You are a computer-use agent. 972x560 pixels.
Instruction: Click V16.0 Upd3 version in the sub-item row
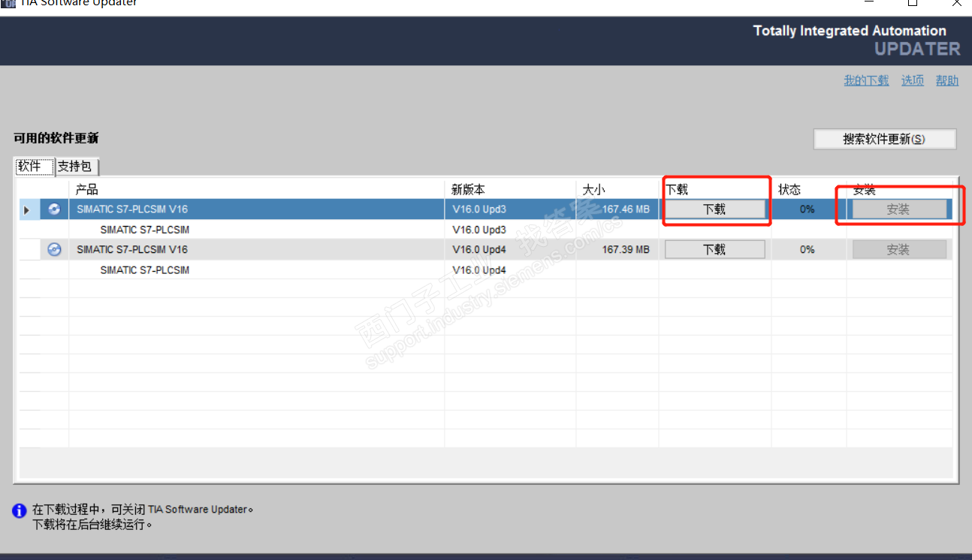point(479,230)
